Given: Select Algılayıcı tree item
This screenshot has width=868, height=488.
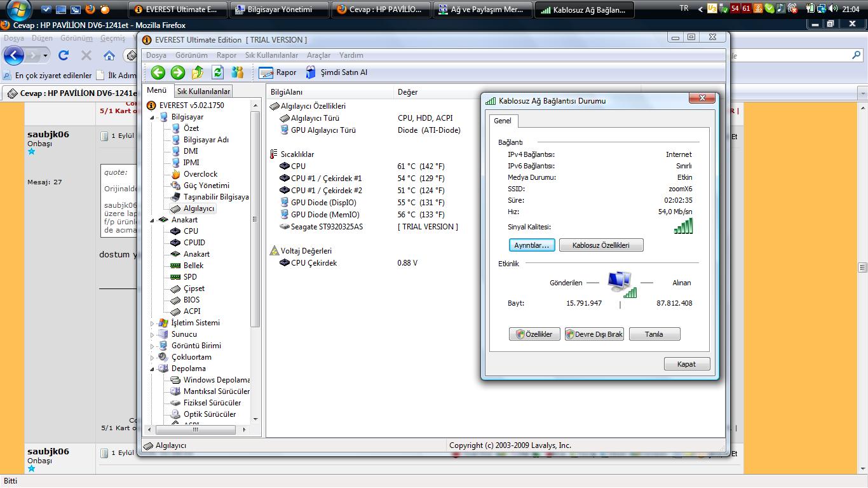Looking at the screenshot, I should click(x=199, y=208).
